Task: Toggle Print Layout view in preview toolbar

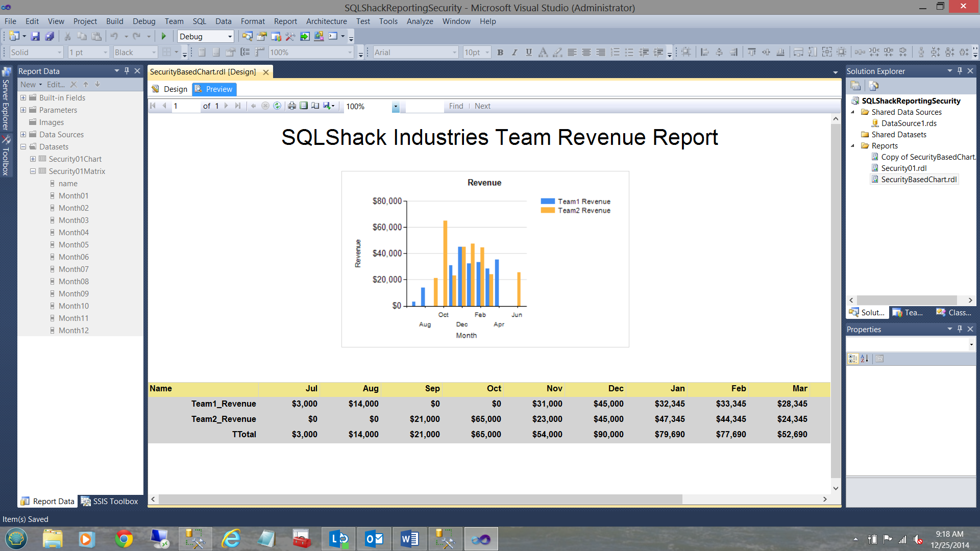Action: 304,106
